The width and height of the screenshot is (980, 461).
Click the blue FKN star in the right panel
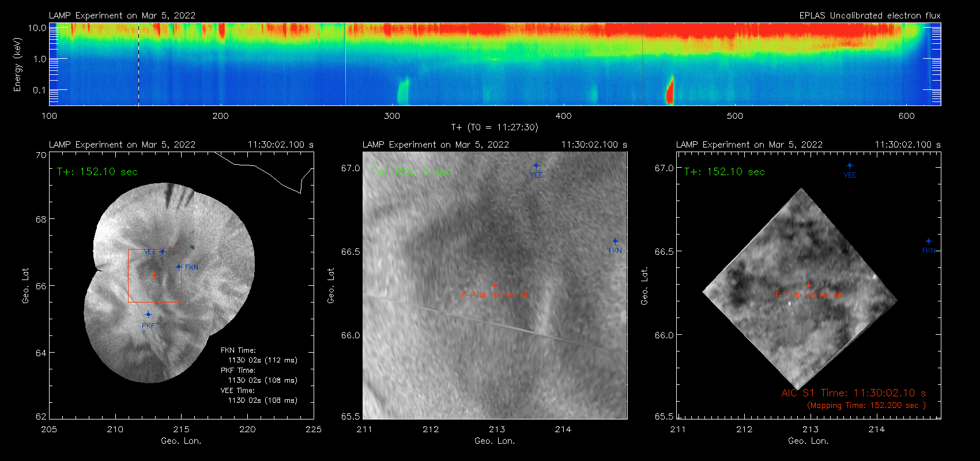click(x=929, y=241)
